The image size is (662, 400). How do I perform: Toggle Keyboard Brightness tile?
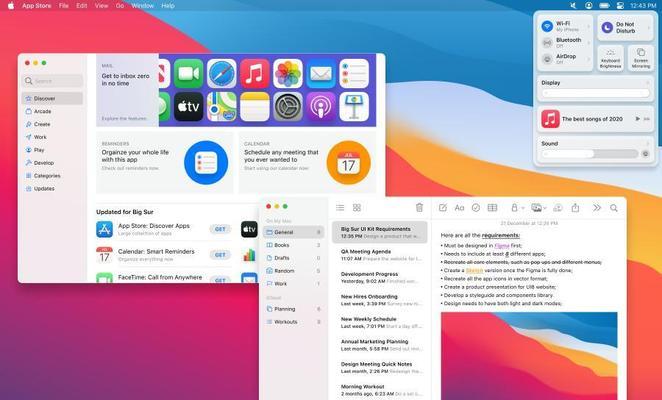coord(610,58)
